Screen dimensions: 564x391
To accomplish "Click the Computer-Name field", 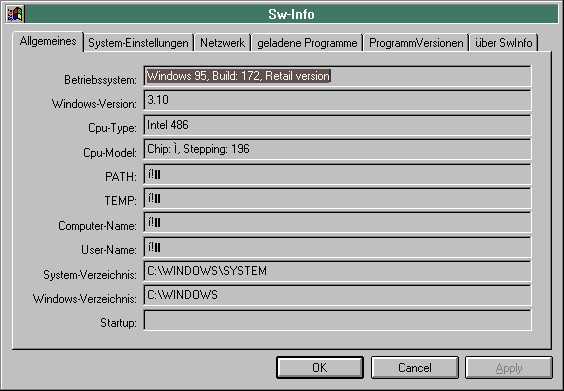I will (x=337, y=222).
